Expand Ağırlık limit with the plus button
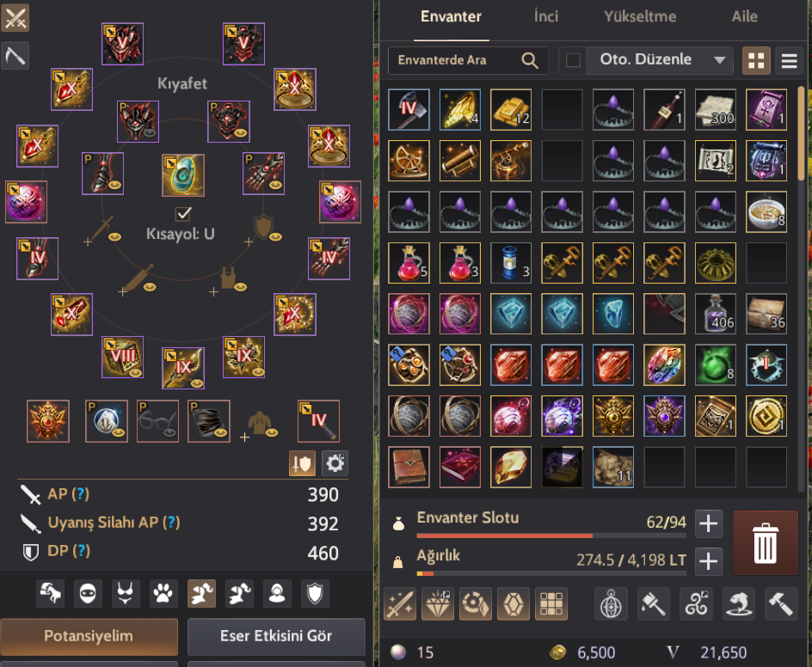Viewport: 812px width, 667px height. (x=708, y=561)
